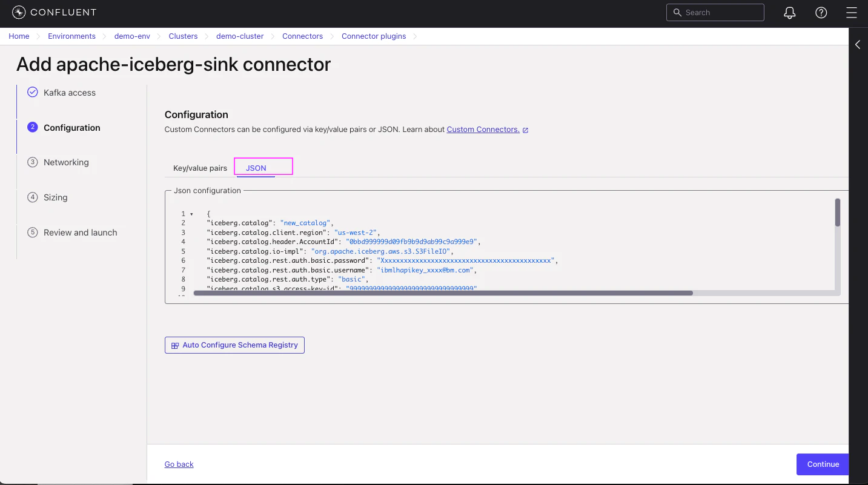The width and height of the screenshot is (868, 485).
Task: Open the Custom Connectors documentation link
Action: click(483, 130)
